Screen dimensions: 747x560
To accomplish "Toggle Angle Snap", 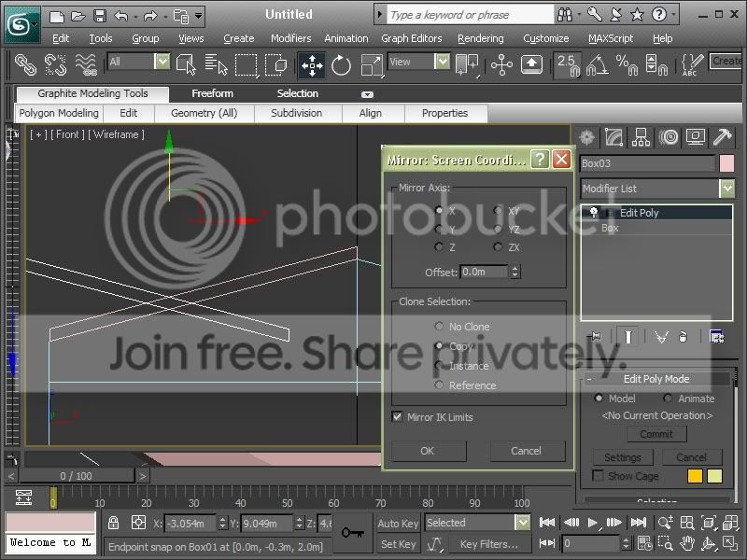I will [x=597, y=64].
